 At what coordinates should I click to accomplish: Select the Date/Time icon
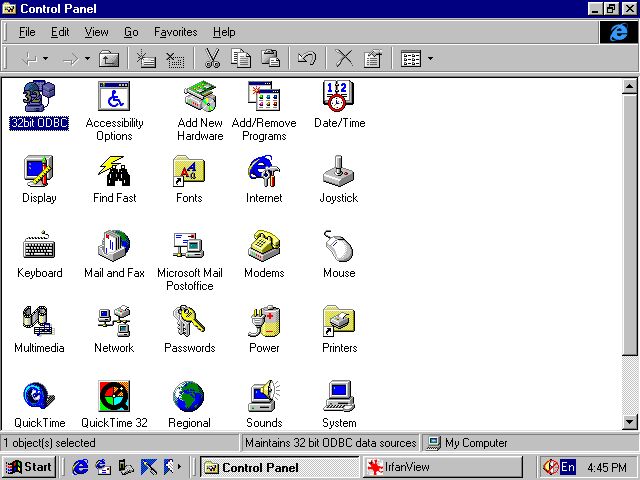[x=339, y=105]
